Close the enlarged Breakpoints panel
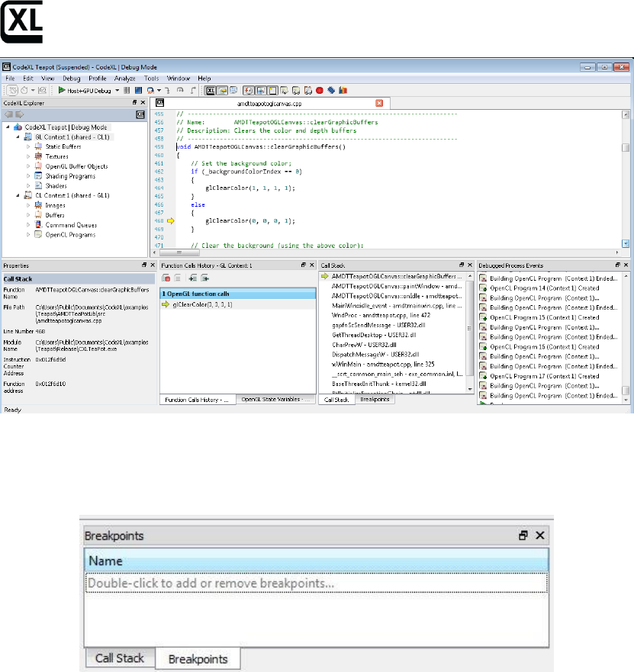The image size is (634, 672). click(x=540, y=535)
